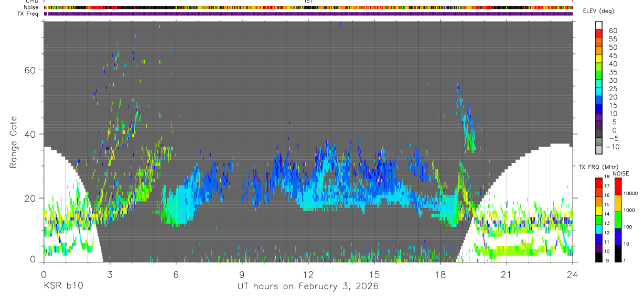Click the '60' Range Gate axis tick label
This screenshot has height=297, width=644.
pos(29,71)
